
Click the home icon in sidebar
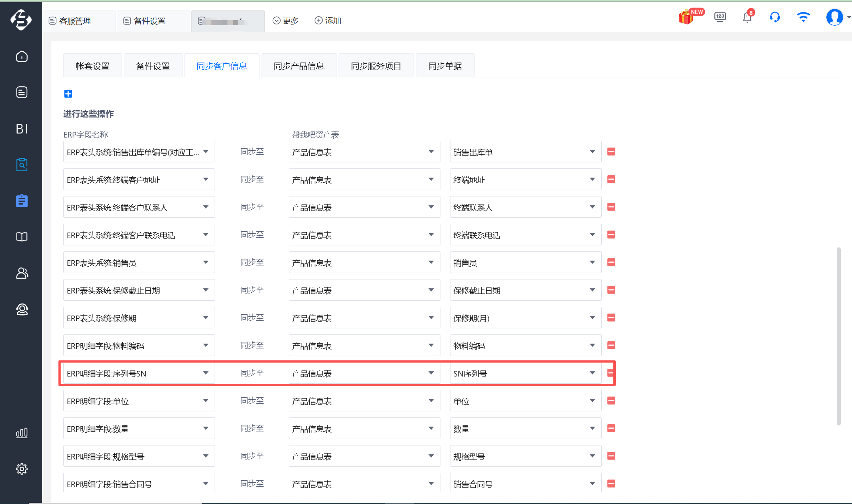point(22,57)
